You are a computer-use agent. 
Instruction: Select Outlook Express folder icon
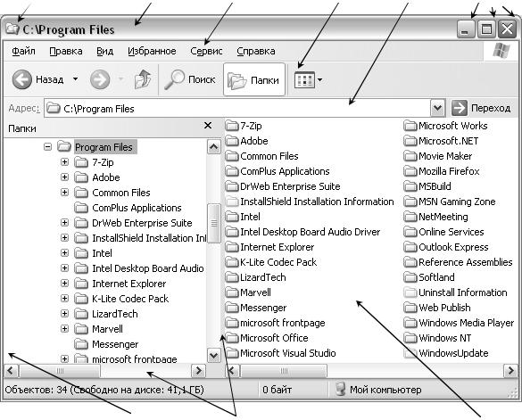coord(410,247)
